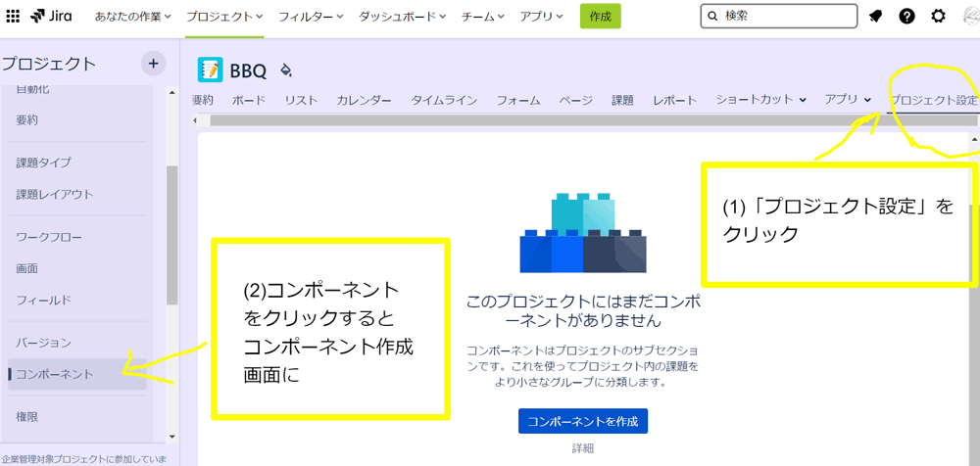The image size is (980, 466).
Task: Click the BBQ project avatar icon
Action: click(211, 70)
